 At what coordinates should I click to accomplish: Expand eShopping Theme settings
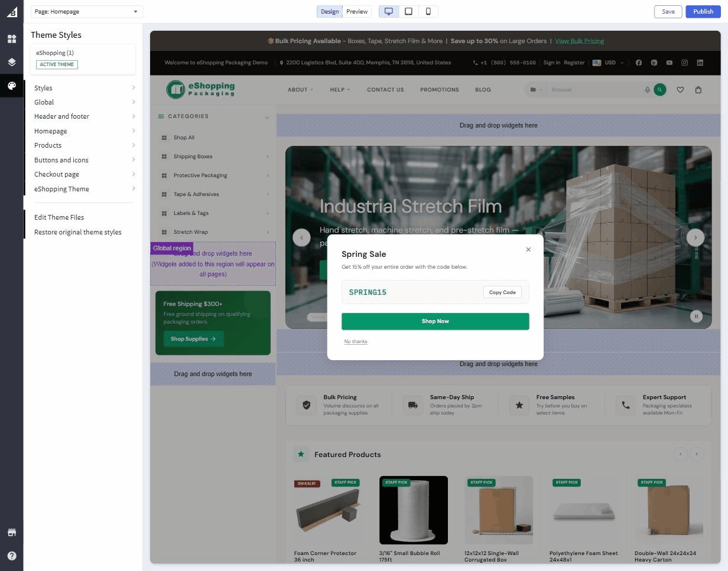click(83, 189)
